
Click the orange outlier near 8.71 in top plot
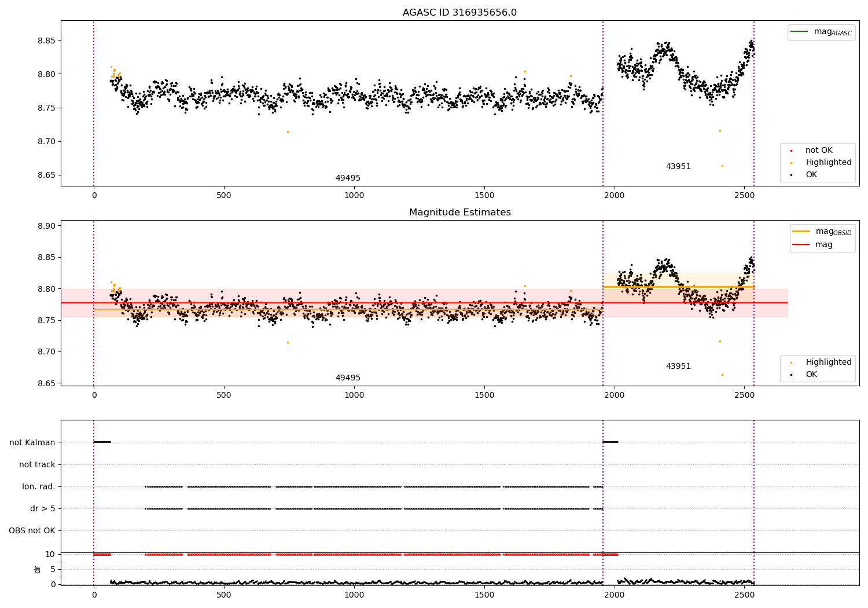point(288,131)
